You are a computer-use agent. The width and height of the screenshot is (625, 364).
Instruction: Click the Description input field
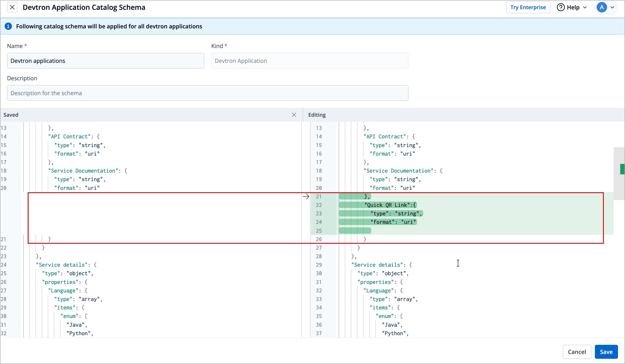pyautogui.click(x=207, y=93)
